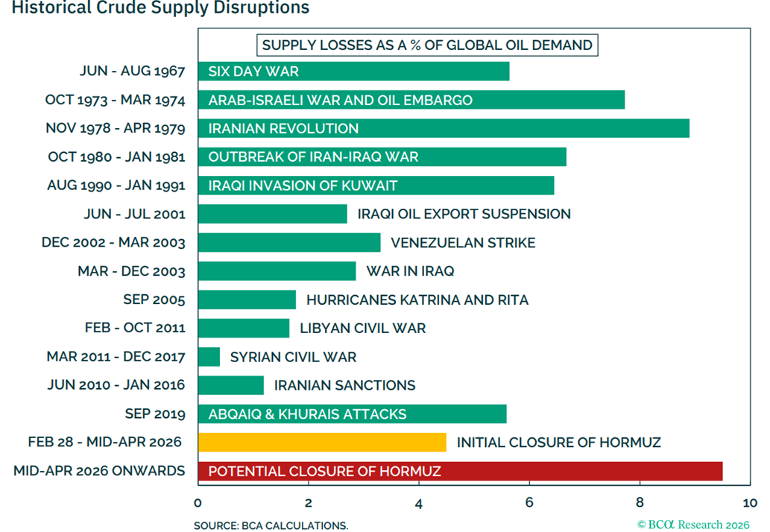Click the yellow Initial Closure of Hormuz bar
The height and width of the screenshot is (532, 770).
[x=321, y=443]
